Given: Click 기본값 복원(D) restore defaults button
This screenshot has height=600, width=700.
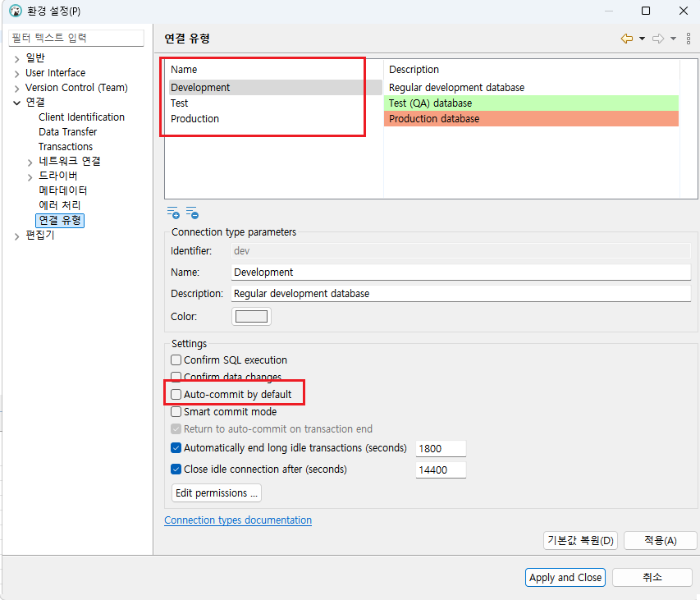Looking at the screenshot, I should [x=580, y=541].
